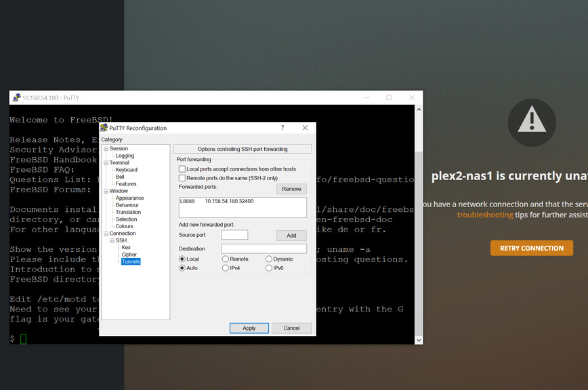Viewport: 588px width, 390px height.
Task: Open the Behaviour category
Action: (127, 205)
